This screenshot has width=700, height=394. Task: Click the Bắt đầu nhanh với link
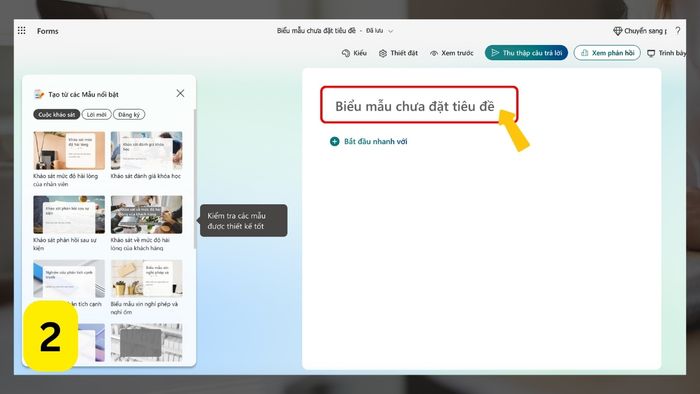(x=375, y=141)
